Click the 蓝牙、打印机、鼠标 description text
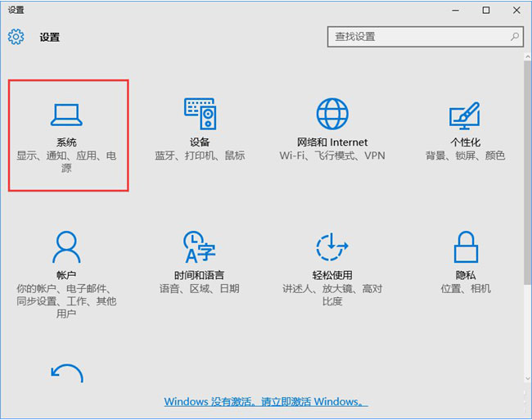This screenshot has width=532, height=420. click(x=200, y=156)
